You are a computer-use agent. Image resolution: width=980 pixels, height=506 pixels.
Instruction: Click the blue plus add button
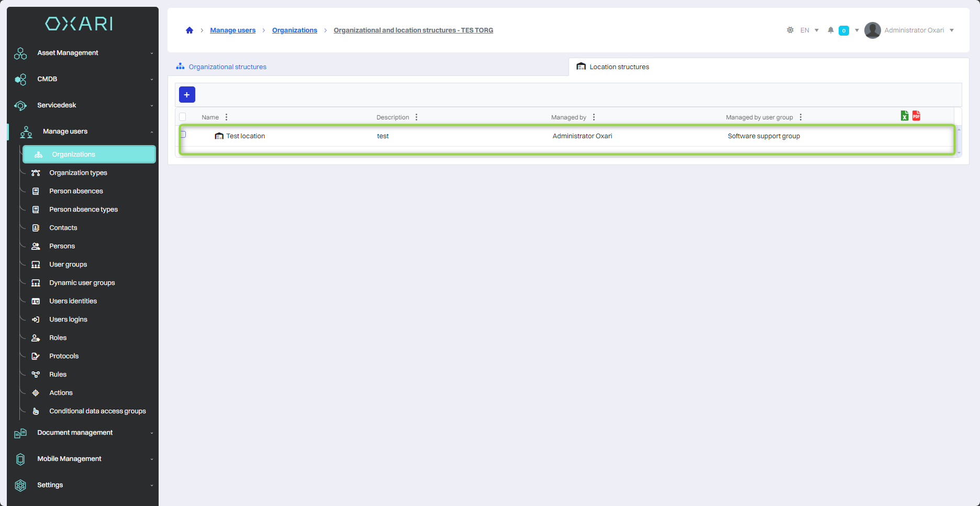tap(187, 95)
